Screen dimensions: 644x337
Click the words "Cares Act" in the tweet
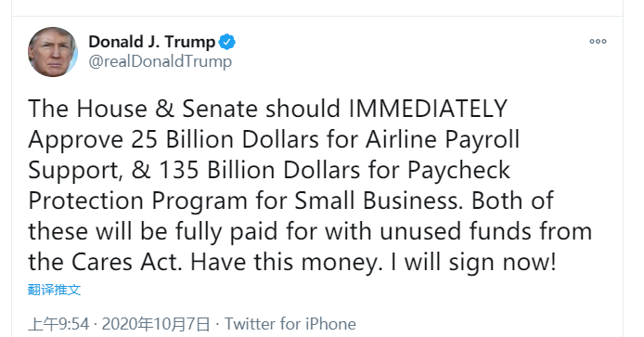[125, 262]
